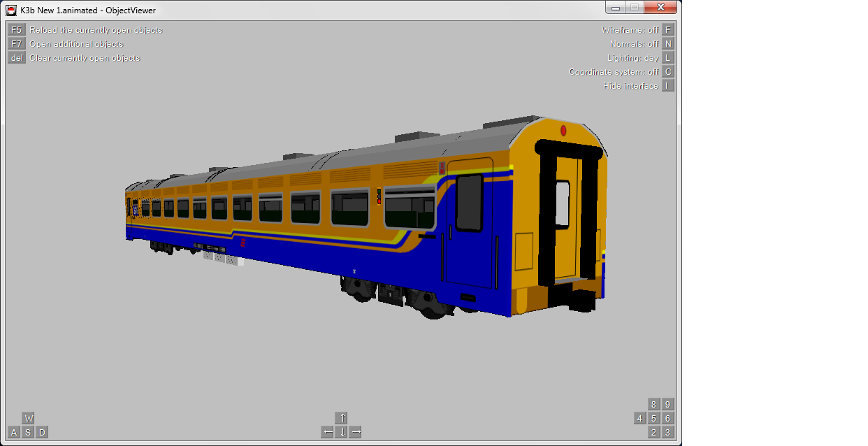Click the S key icon to move backward
This screenshot has width=868, height=446.
click(28, 431)
